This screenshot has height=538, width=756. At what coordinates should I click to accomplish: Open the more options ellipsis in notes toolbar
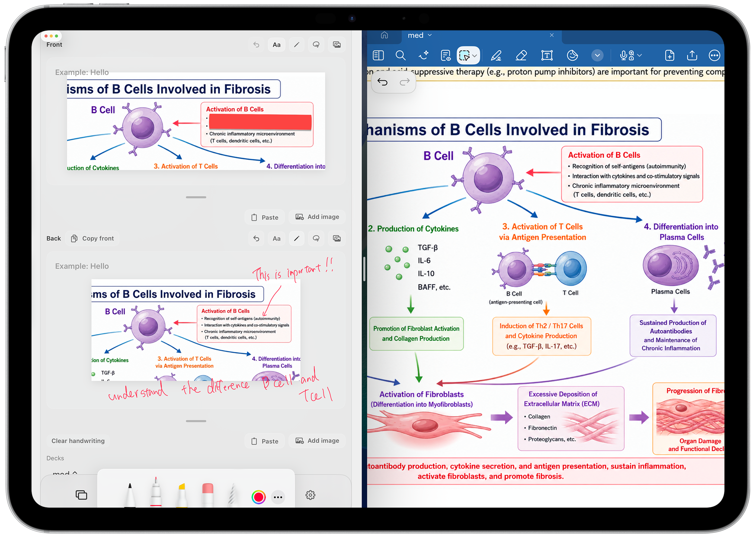[x=714, y=55]
